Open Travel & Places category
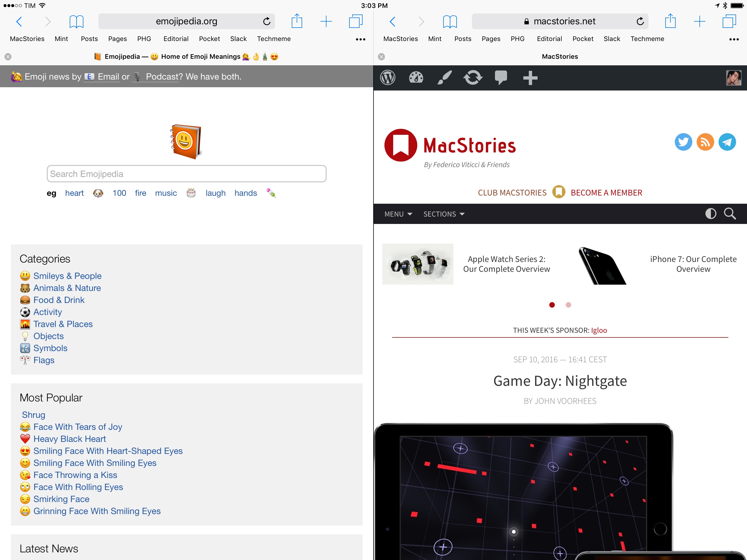This screenshot has width=747, height=560. click(63, 324)
